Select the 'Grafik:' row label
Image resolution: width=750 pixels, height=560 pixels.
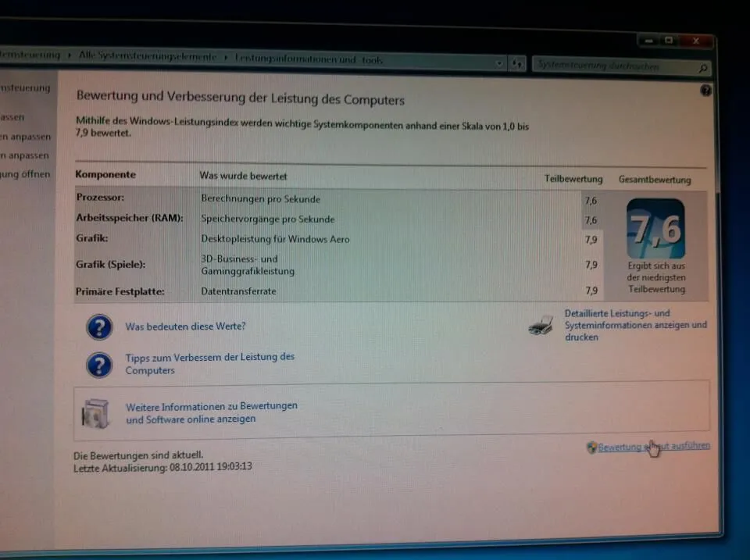pyautogui.click(x=92, y=238)
